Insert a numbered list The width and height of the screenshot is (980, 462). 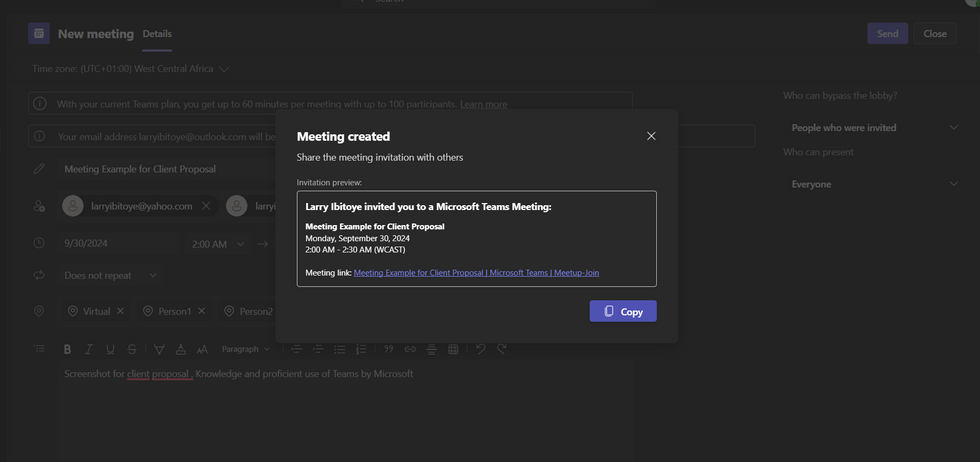(x=361, y=349)
